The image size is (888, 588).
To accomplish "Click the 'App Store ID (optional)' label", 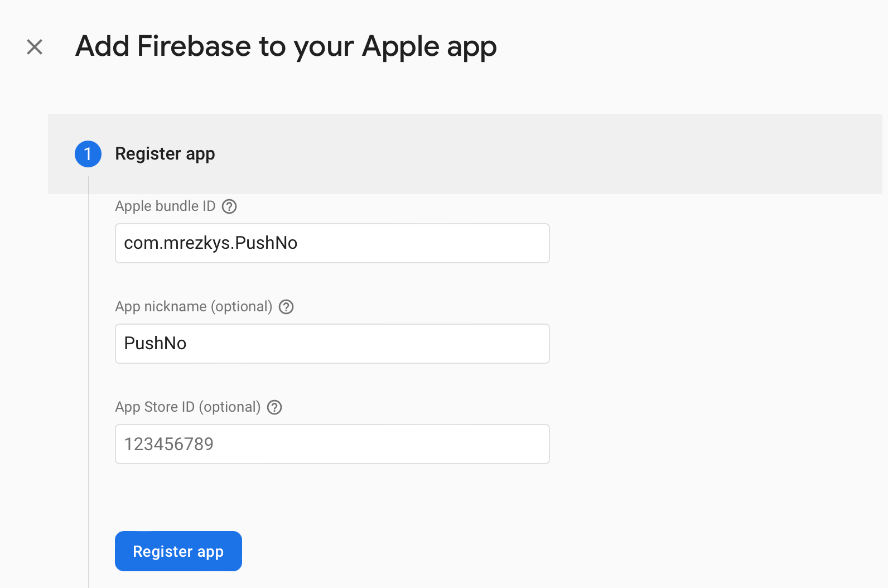I will point(188,407).
